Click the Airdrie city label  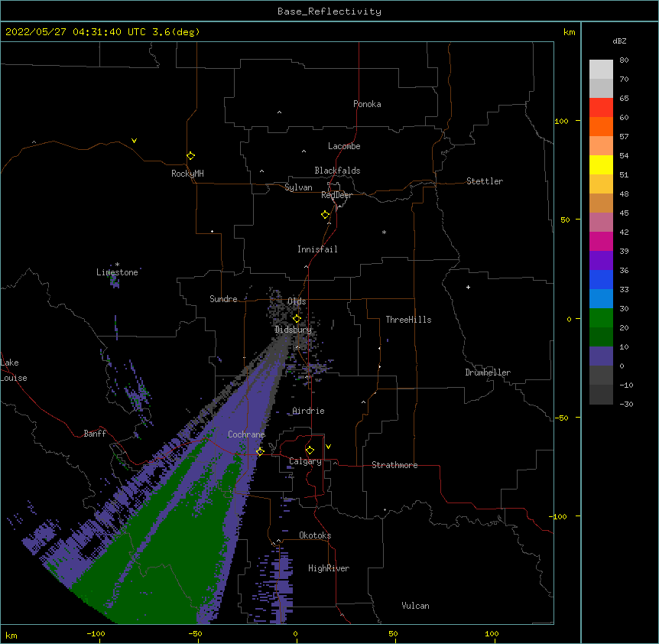pyautogui.click(x=308, y=411)
